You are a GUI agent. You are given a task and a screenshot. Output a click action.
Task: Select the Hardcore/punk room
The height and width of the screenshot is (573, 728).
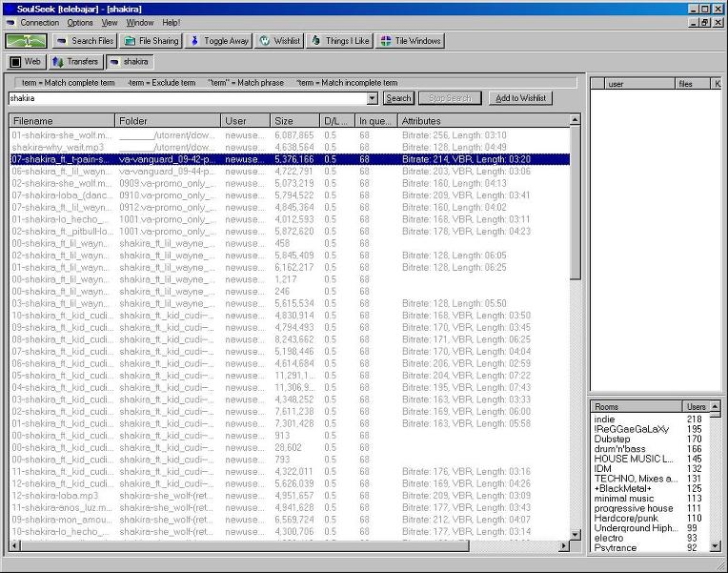click(x=650, y=518)
